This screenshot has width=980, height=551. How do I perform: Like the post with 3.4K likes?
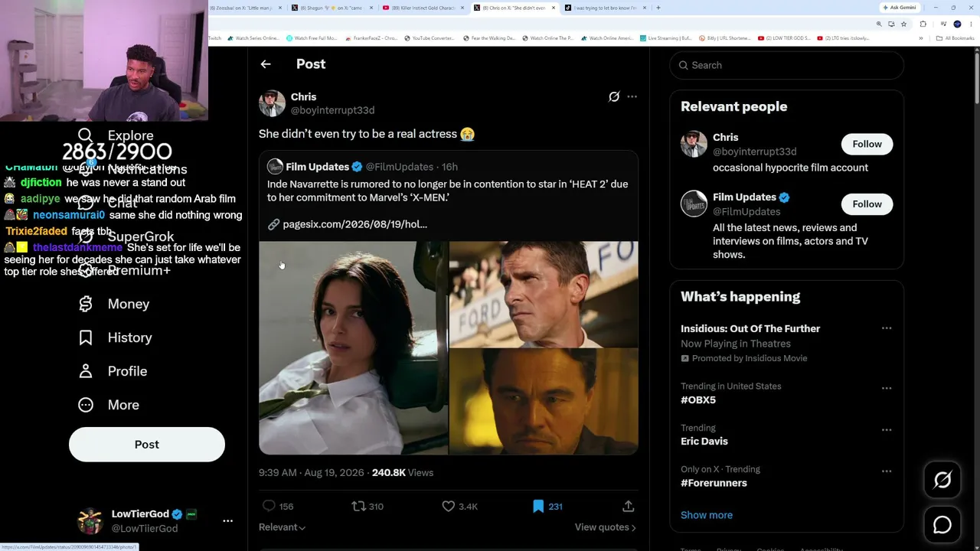tap(449, 506)
